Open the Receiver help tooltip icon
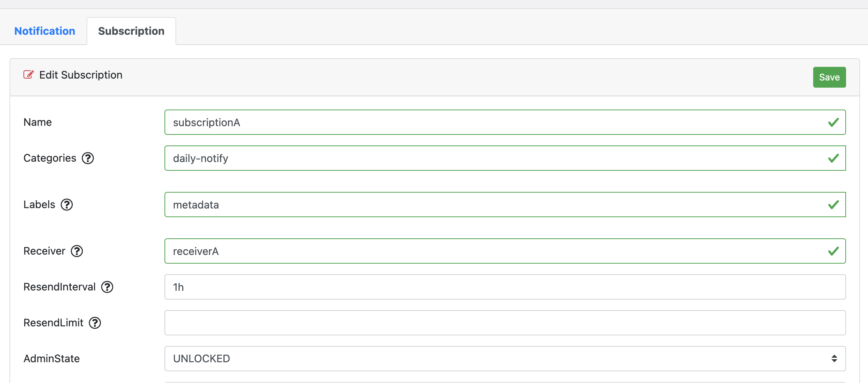 tap(77, 251)
